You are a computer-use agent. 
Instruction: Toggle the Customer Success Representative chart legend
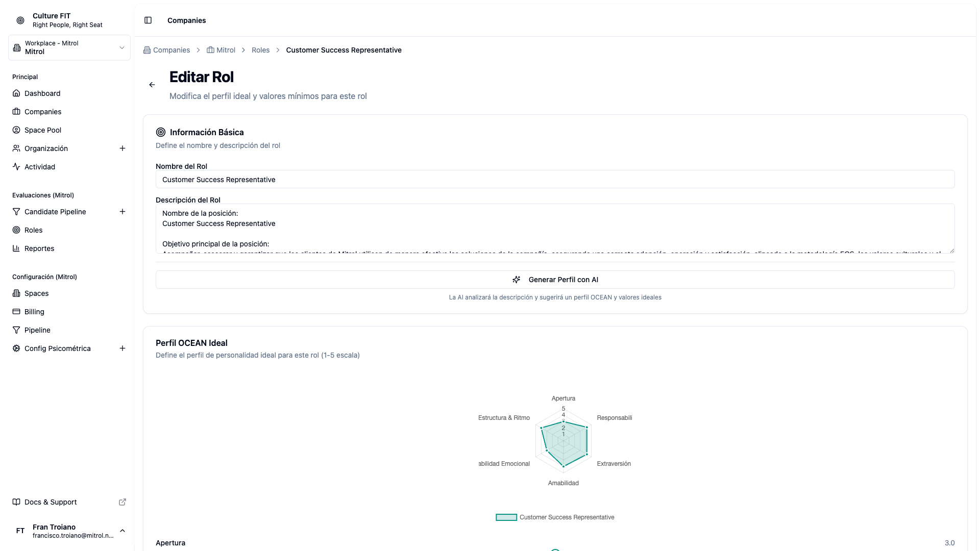pos(555,517)
